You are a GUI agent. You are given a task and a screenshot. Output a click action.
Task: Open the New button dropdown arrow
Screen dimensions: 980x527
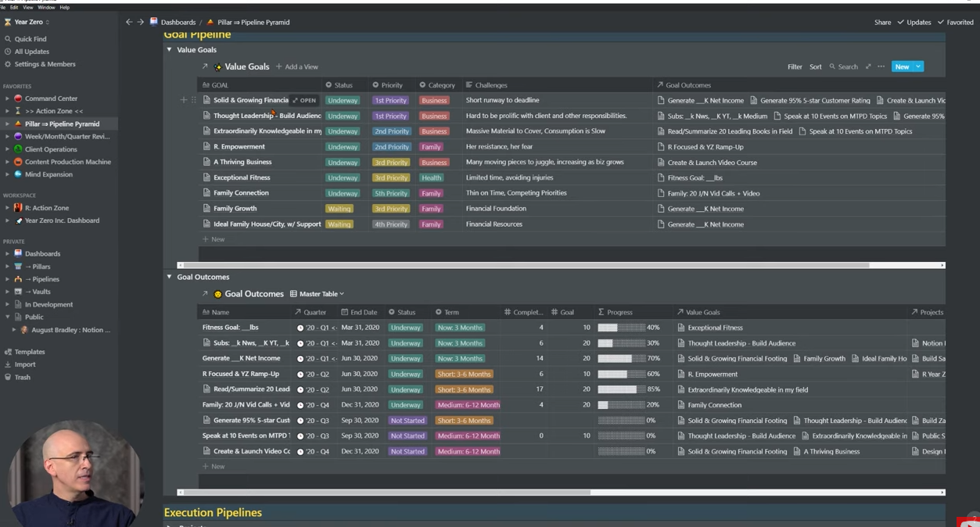918,66
